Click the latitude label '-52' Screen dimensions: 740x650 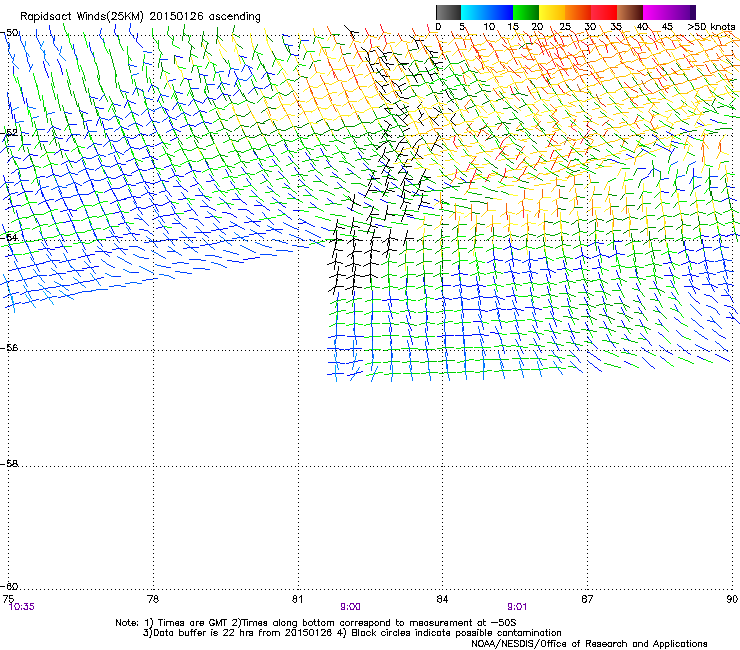9,133
